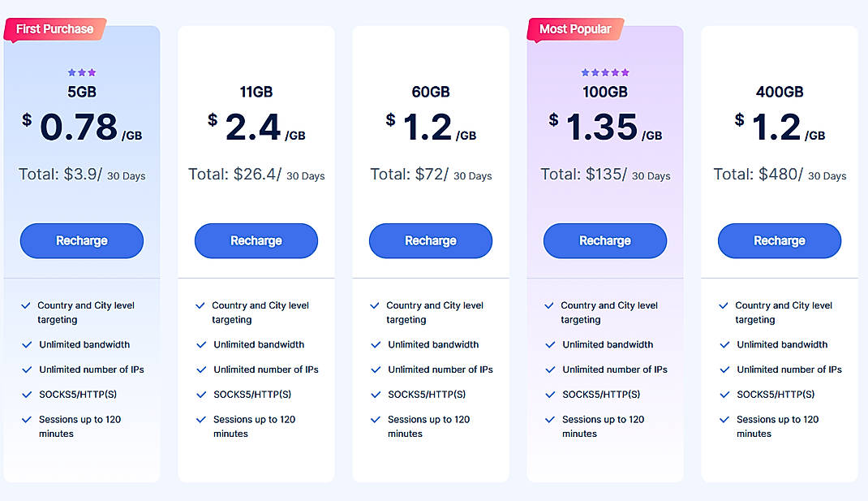Click the checkmark beside Unlimited number of IPs on 60GB plan
This screenshot has height=501, width=868.
click(x=376, y=369)
